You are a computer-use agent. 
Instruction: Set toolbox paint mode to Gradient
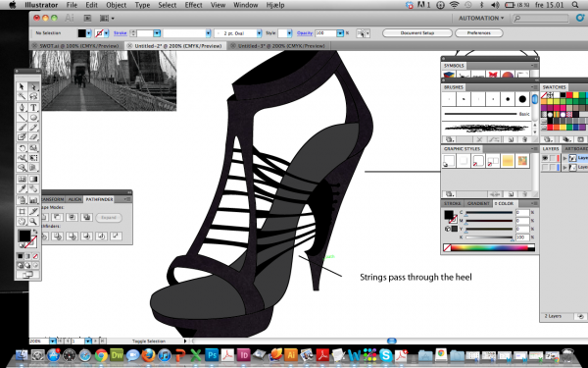[x=27, y=256]
